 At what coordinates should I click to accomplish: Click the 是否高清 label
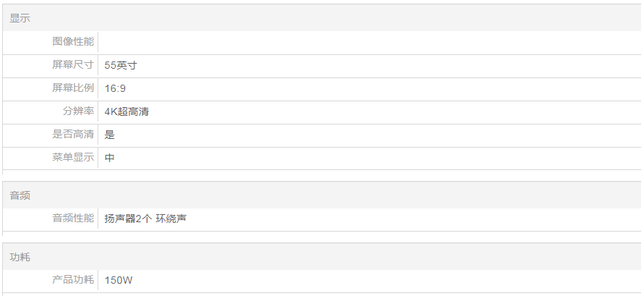pos(73,135)
